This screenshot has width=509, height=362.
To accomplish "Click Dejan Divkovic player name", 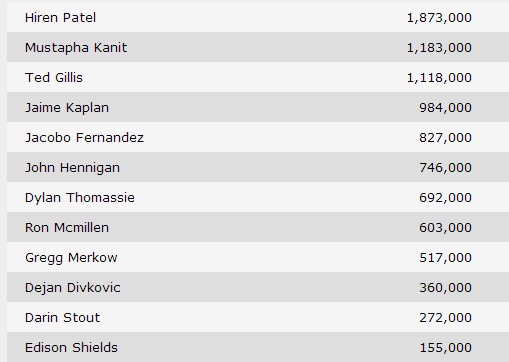I will coord(73,288).
